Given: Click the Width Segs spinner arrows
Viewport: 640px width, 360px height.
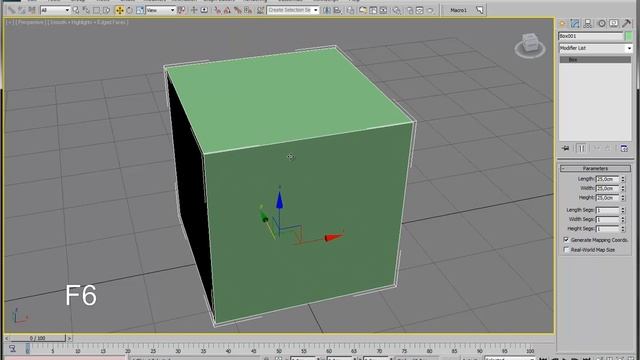Looking at the screenshot, I should 623,220.
